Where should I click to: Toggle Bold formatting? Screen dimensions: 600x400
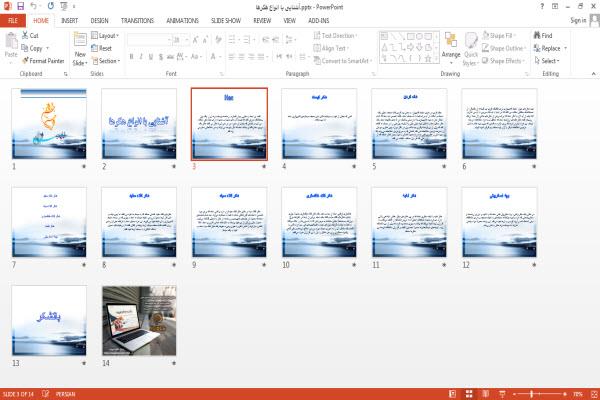[x=132, y=57]
